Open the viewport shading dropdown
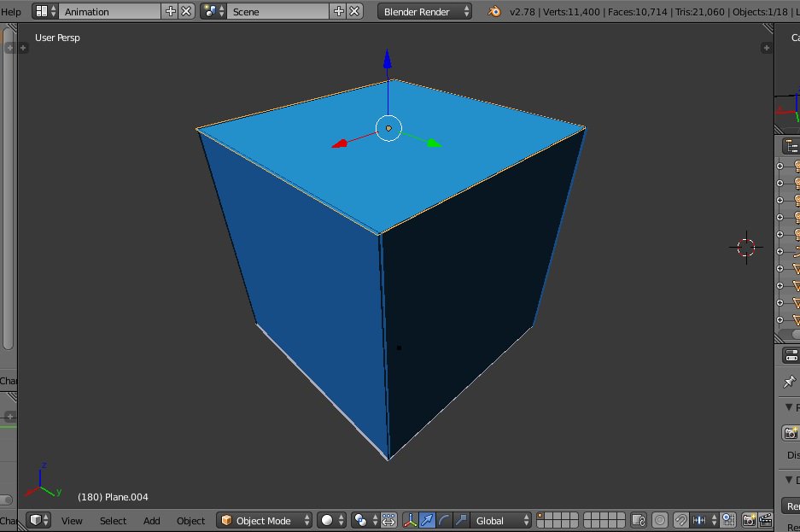 pyautogui.click(x=331, y=520)
